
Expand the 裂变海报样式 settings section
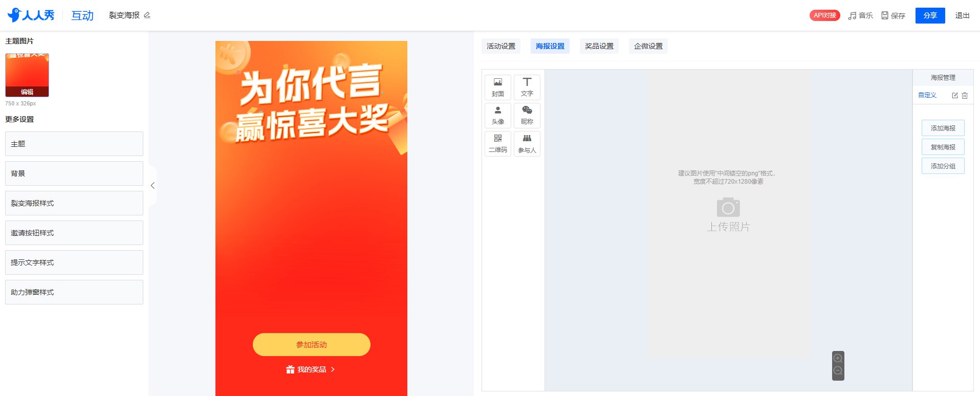74,203
